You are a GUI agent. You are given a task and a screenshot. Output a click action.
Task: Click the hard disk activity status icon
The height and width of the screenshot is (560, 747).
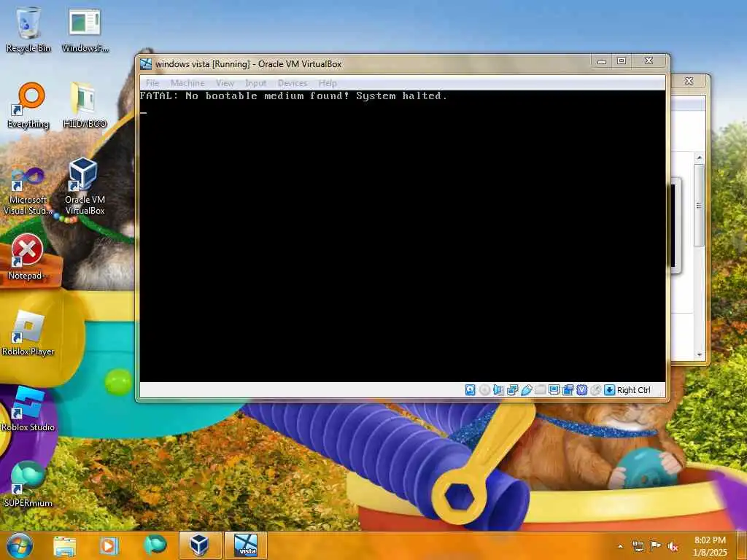471,390
